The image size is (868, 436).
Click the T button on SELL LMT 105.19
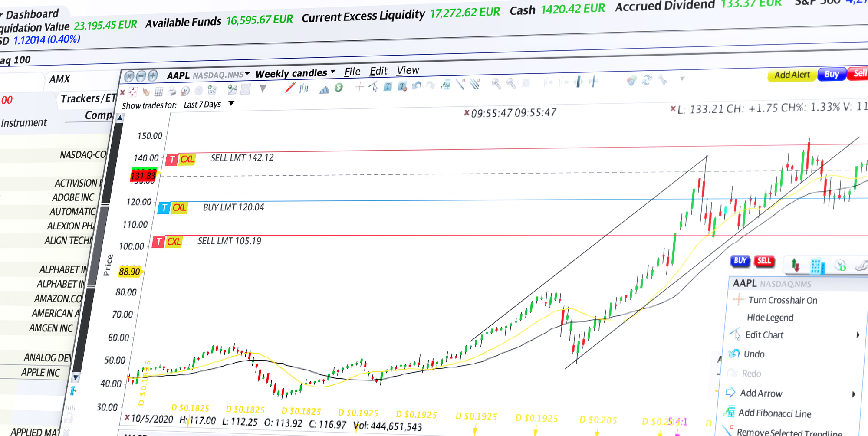(159, 242)
